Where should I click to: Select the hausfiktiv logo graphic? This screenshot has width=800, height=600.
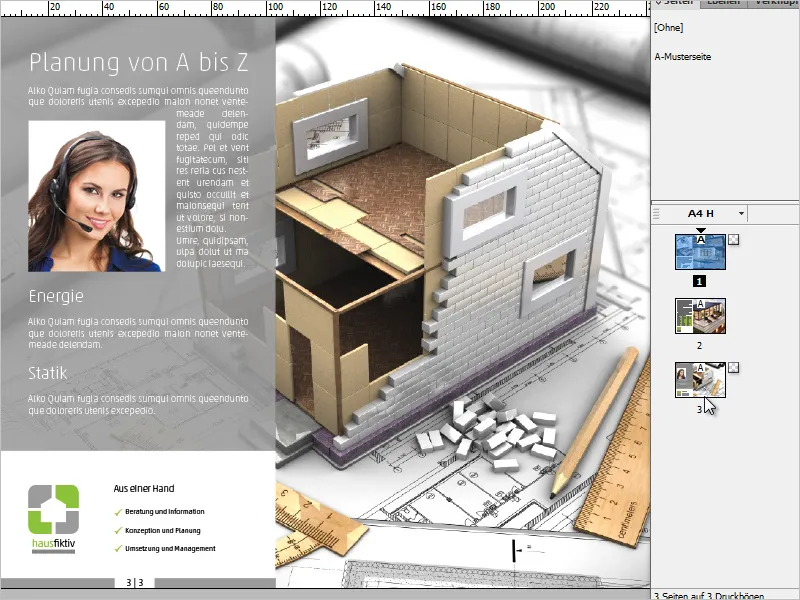[54, 518]
